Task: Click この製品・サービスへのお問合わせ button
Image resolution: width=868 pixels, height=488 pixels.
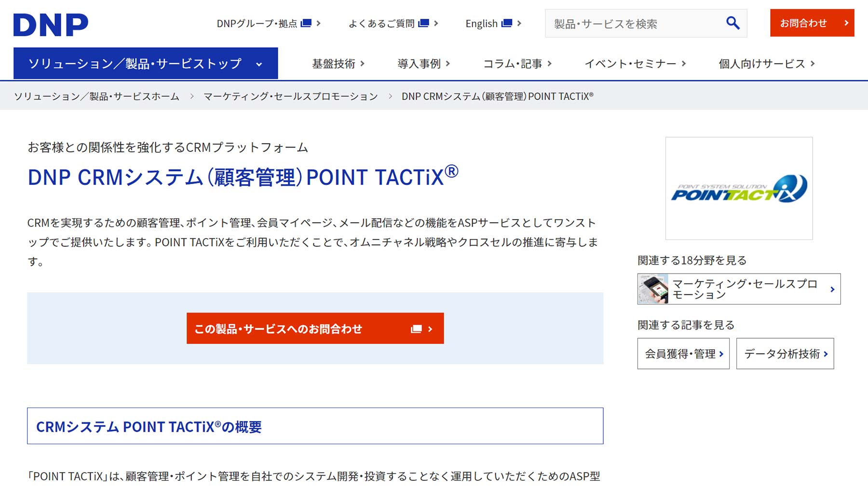Action: point(315,329)
